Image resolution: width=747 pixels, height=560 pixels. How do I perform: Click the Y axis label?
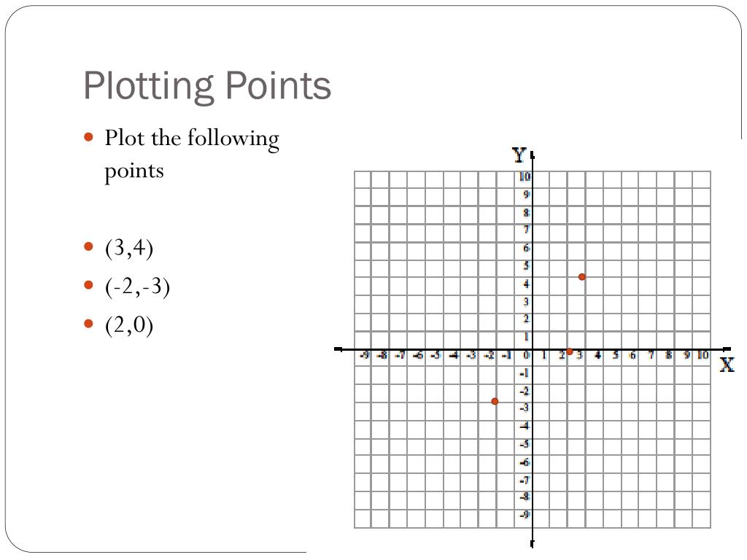pos(519,155)
